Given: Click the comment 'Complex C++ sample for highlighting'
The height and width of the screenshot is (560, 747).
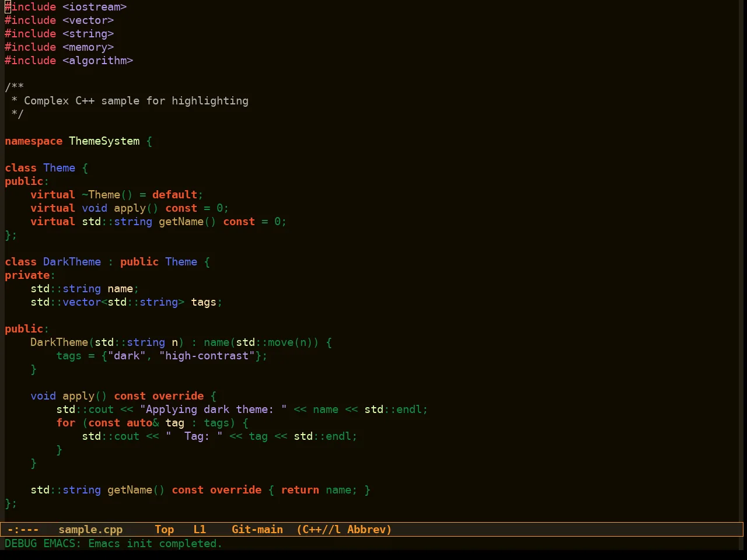Looking at the screenshot, I should click(x=136, y=101).
